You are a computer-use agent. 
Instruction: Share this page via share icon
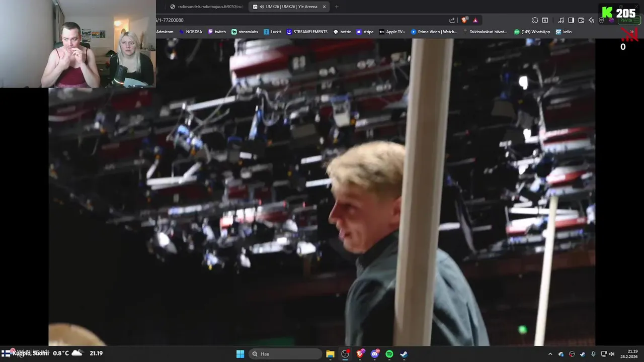[452, 20]
